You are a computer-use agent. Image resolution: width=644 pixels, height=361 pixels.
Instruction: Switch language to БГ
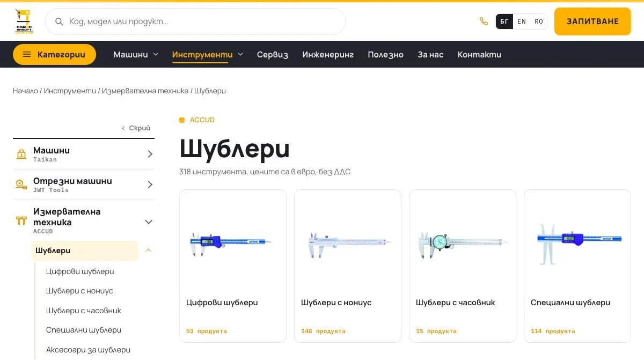pos(504,21)
